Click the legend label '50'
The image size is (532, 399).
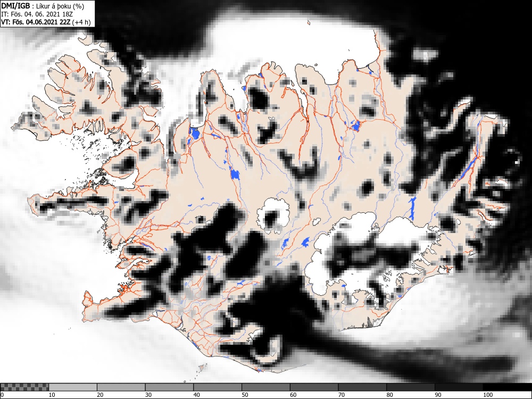coord(245,395)
